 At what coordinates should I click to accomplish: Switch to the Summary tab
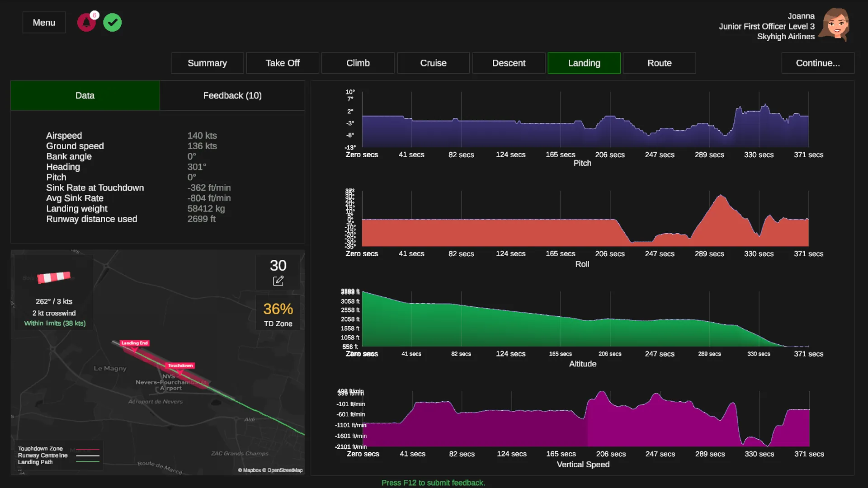(x=207, y=63)
